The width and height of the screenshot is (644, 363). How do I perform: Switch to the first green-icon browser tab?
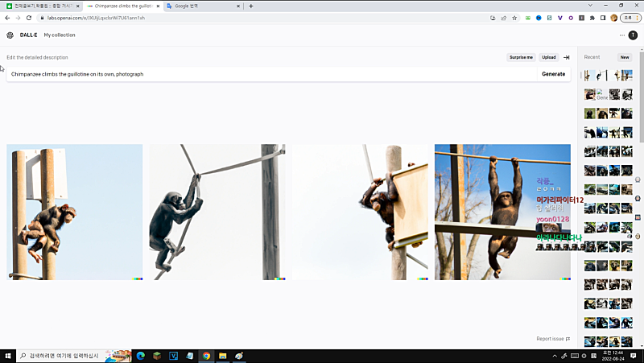coord(43,6)
